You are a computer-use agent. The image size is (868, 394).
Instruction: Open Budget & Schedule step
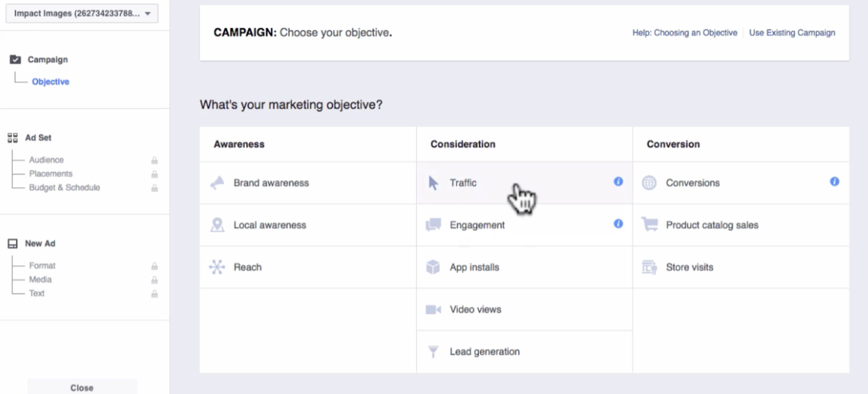[65, 188]
